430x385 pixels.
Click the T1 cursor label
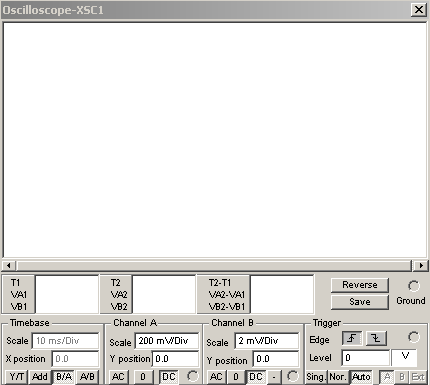[16, 283]
